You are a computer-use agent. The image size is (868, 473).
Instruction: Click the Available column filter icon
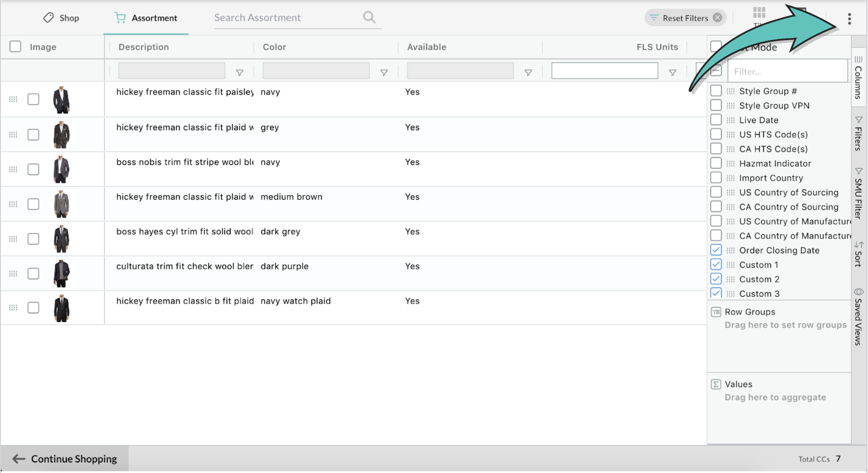coord(528,73)
